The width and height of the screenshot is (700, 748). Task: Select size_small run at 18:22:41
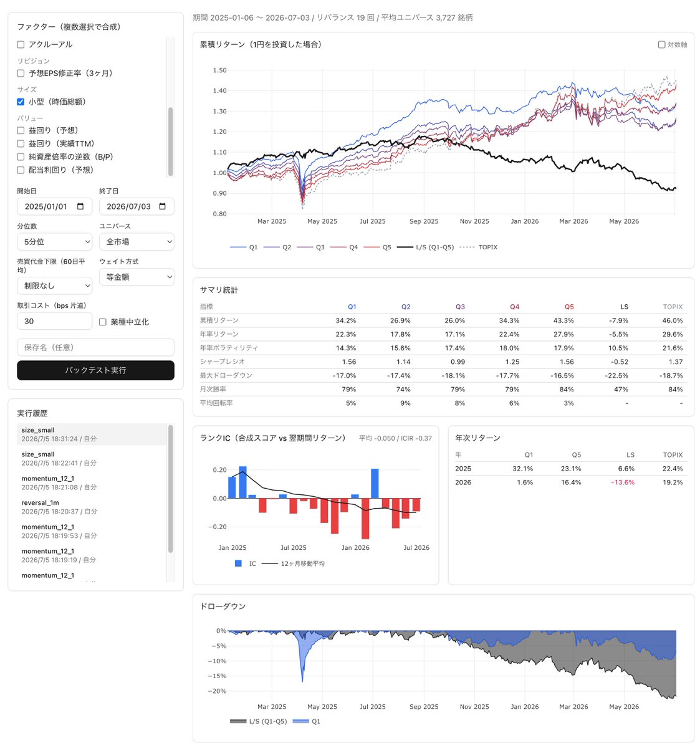92,459
